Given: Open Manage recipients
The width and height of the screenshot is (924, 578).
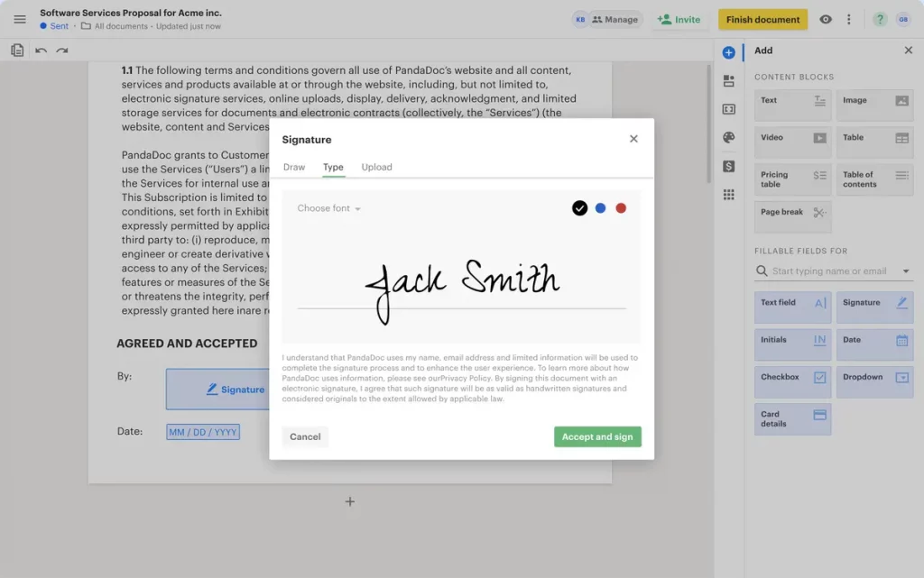Looking at the screenshot, I should (x=614, y=20).
